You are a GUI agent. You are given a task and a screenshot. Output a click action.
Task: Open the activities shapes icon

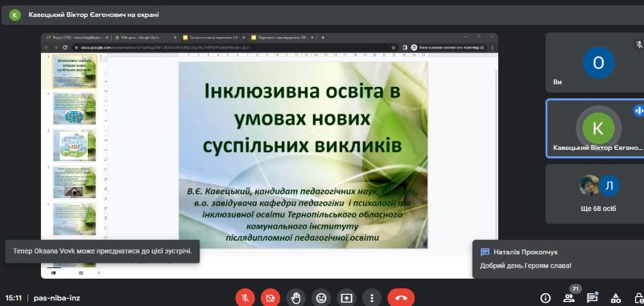(x=615, y=298)
